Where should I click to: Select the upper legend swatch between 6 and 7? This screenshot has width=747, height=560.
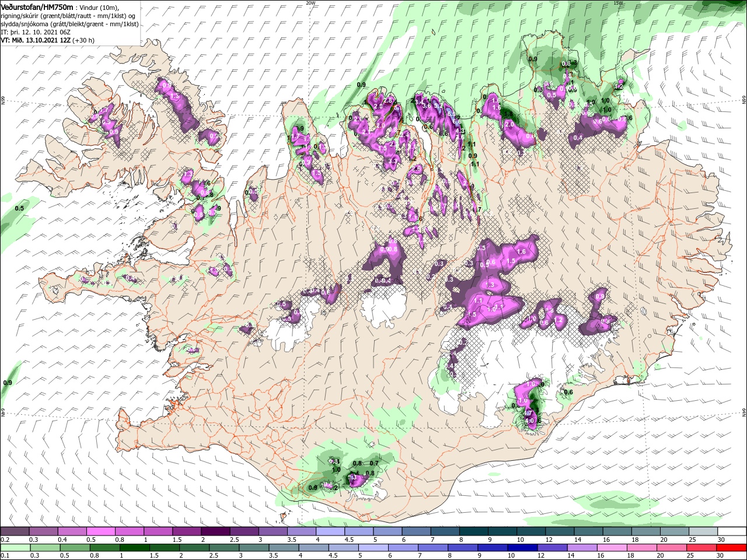pyautogui.click(x=416, y=531)
